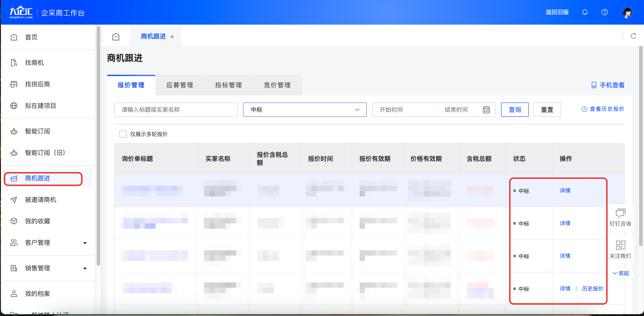The image size is (644, 316).
Task: Switch to the 竞价管理 tab
Action: click(x=277, y=85)
